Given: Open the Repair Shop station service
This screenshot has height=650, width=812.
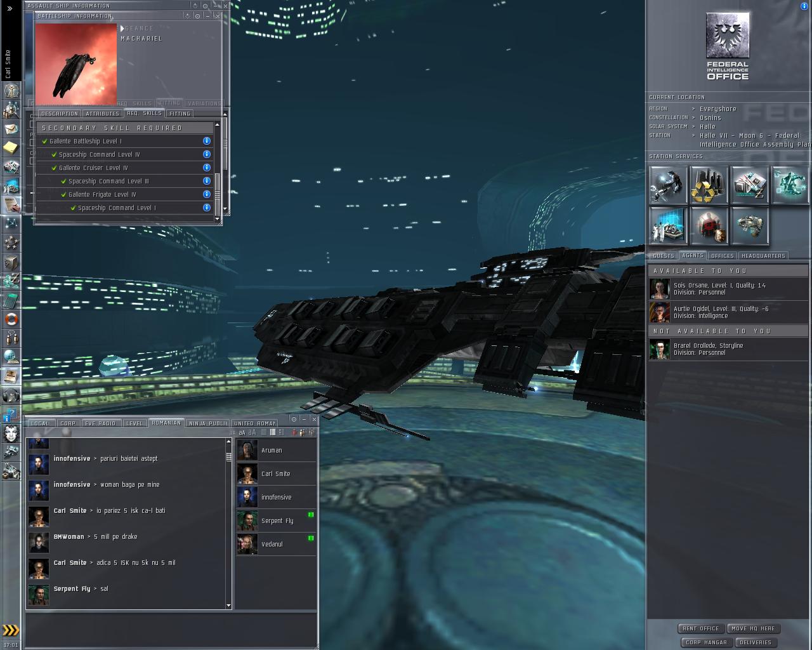Looking at the screenshot, I should coord(668,185).
